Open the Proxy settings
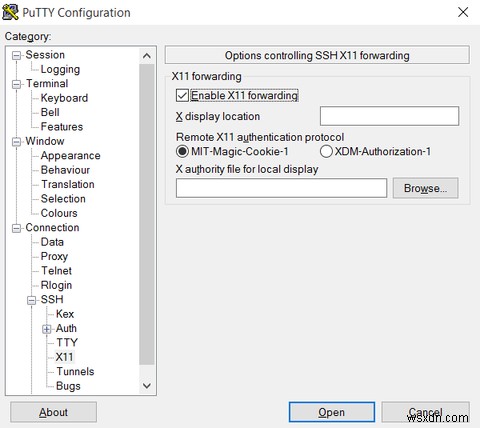This screenshot has height=428, width=480. [54, 256]
